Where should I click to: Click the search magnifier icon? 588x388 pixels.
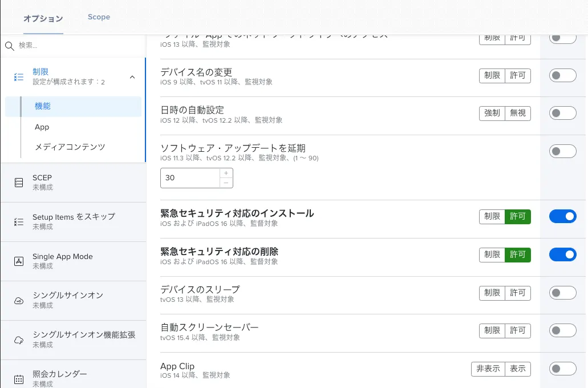pyautogui.click(x=10, y=46)
